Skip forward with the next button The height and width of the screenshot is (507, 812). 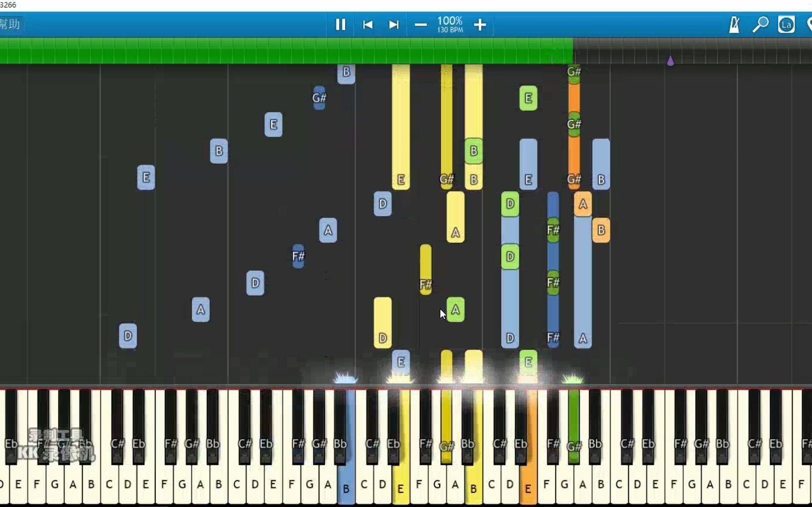point(393,25)
